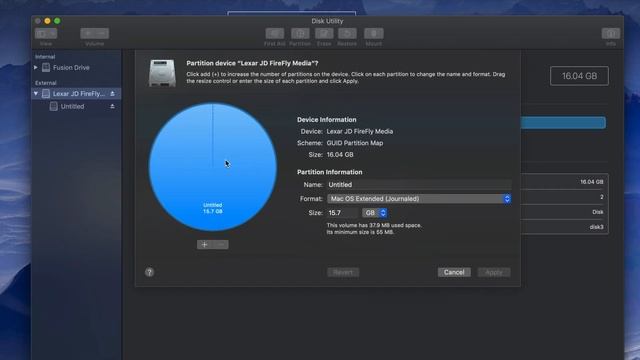This screenshot has width=640, height=360.
Task: Collapse the Lexar JD FireFly disclosure triangle
Action: pos(36,93)
